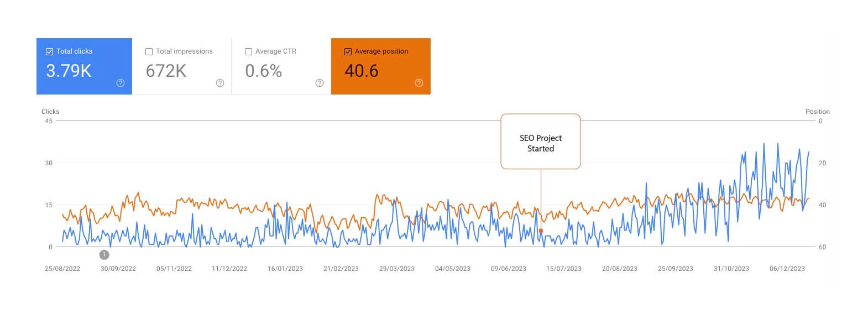The height and width of the screenshot is (314, 868).
Task: Click the 20/08/2023 date label
Action: [620, 269]
